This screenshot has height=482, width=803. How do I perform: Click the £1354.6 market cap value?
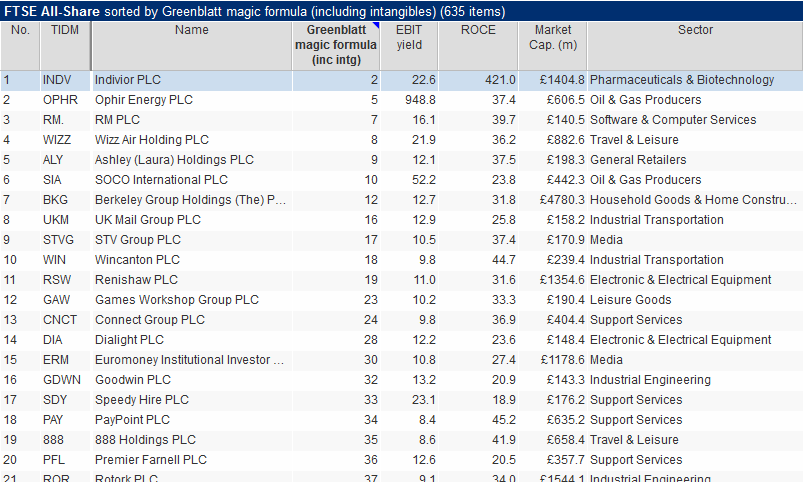pyautogui.click(x=562, y=280)
